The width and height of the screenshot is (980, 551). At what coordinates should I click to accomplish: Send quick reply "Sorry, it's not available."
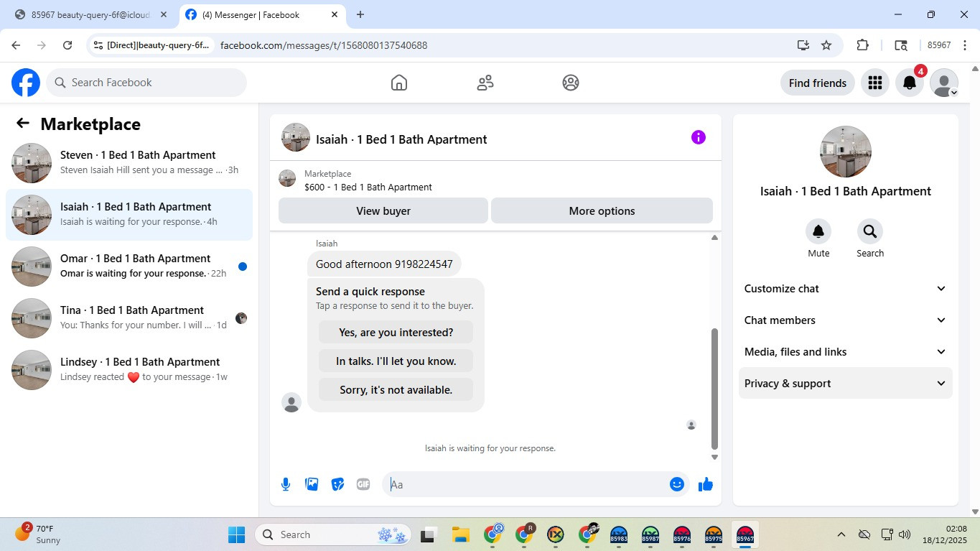(396, 390)
